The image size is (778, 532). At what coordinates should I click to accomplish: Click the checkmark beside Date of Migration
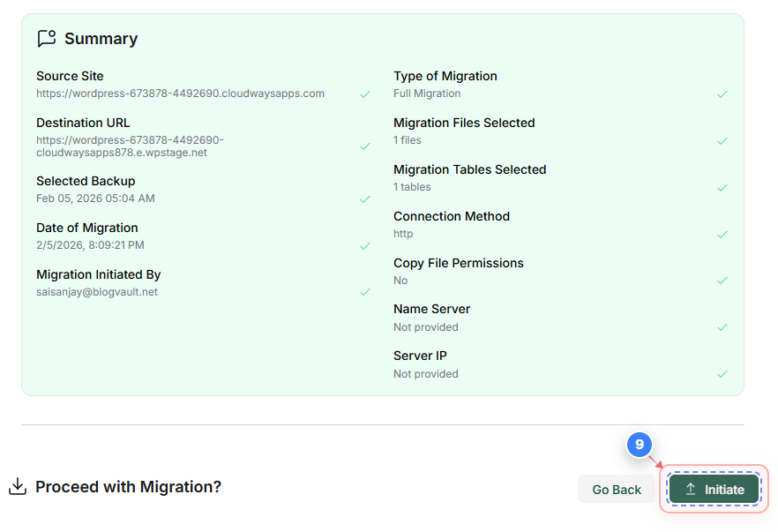click(365, 245)
